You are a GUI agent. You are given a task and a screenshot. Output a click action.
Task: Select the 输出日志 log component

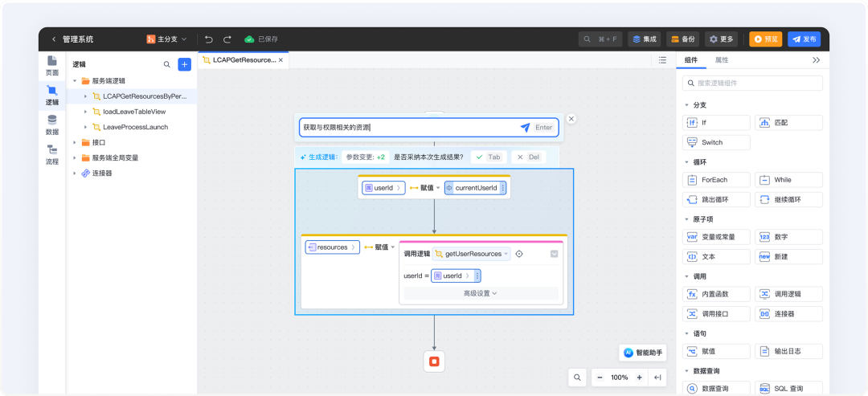(789, 352)
